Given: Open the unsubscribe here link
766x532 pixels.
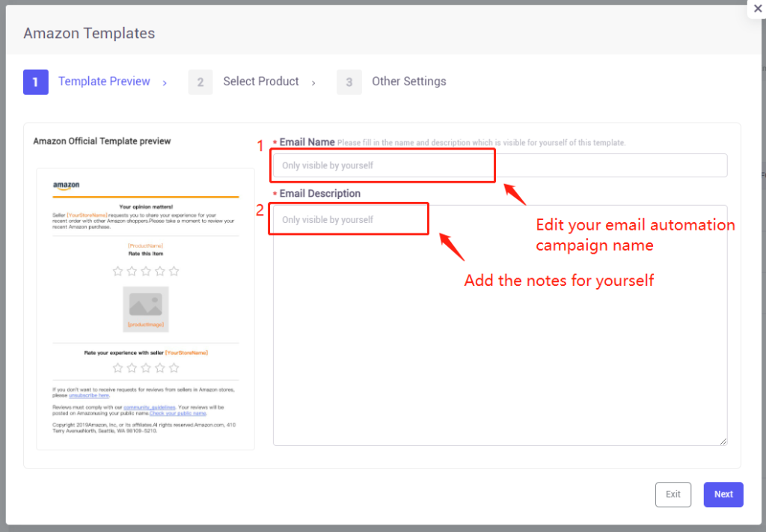Looking at the screenshot, I should [89, 396].
